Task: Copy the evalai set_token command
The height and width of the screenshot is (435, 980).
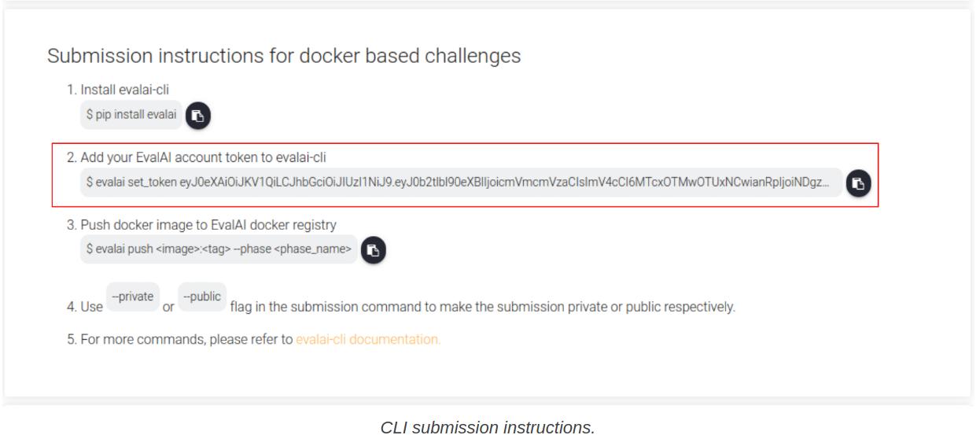Action: point(858,182)
